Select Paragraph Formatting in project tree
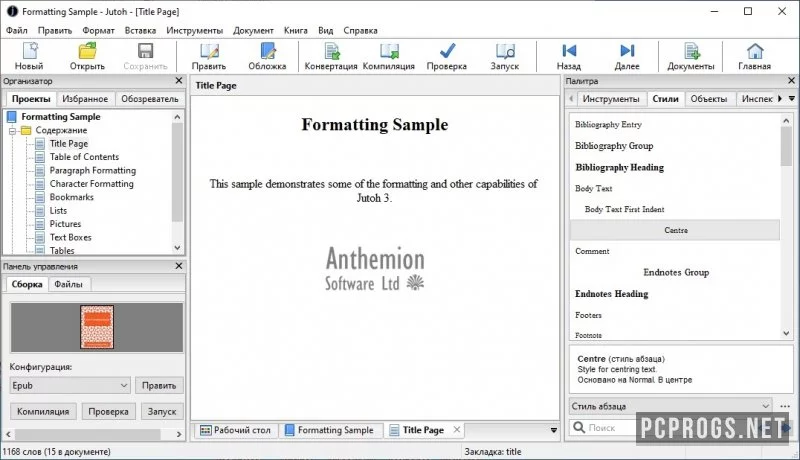Image resolution: width=800 pixels, height=460 pixels. click(93, 170)
